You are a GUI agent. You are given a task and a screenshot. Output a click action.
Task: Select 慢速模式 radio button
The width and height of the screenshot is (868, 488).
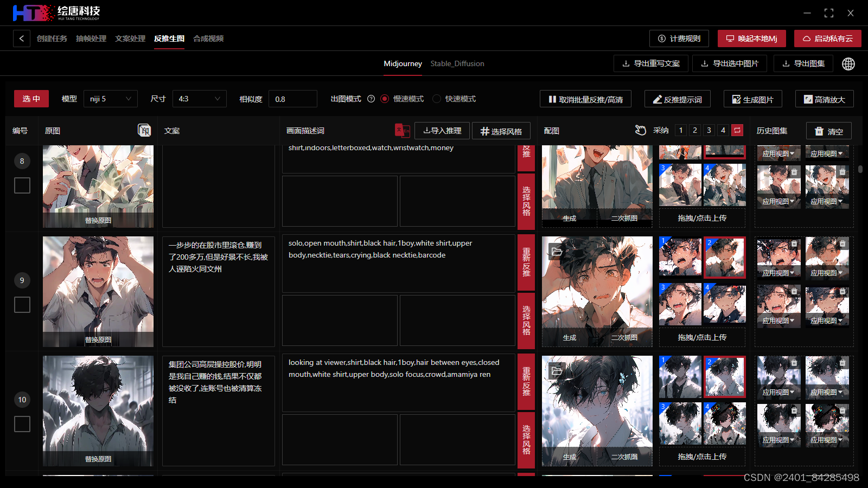[x=385, y=99]
